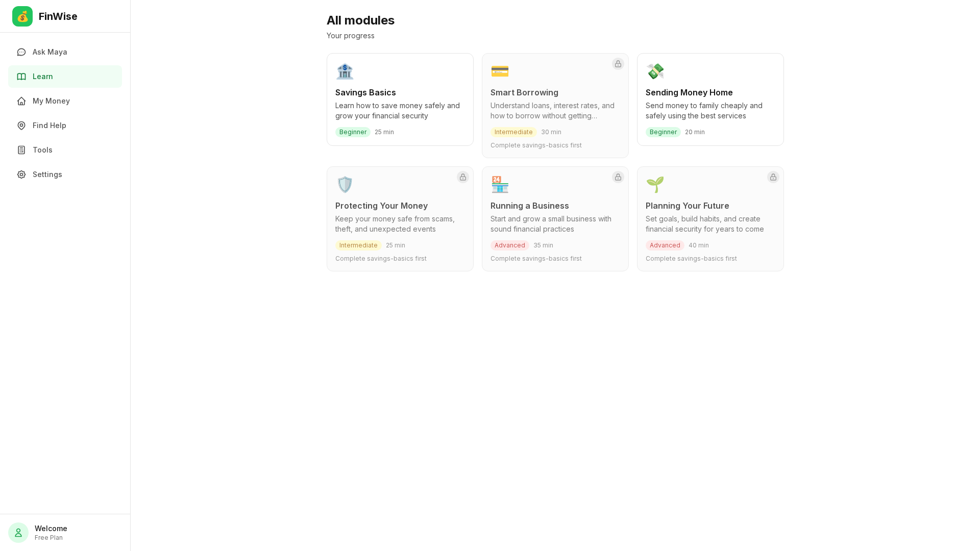Click the Settings gear icon
This screenshot has width=980, height=551.
tap(21, 174)
